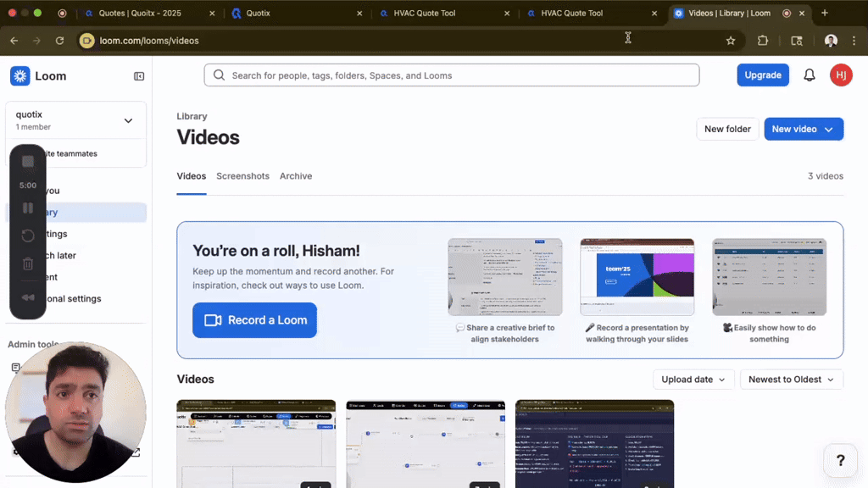Bookmark this page with the star icon
Viewport: 868px width, 488px height.
coord(731,41)
